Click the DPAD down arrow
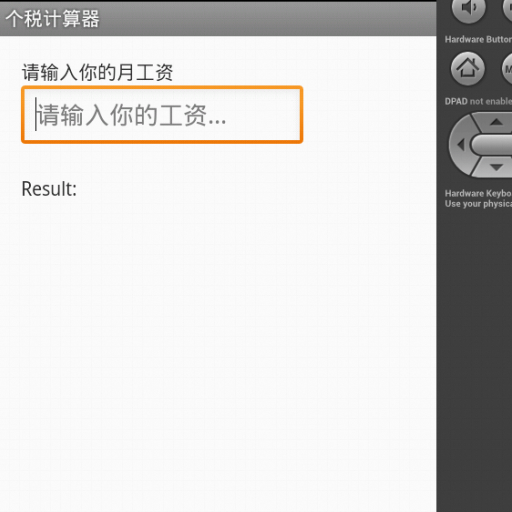The width and height of the screenshot is (512, 512). (x=496, y=167)
